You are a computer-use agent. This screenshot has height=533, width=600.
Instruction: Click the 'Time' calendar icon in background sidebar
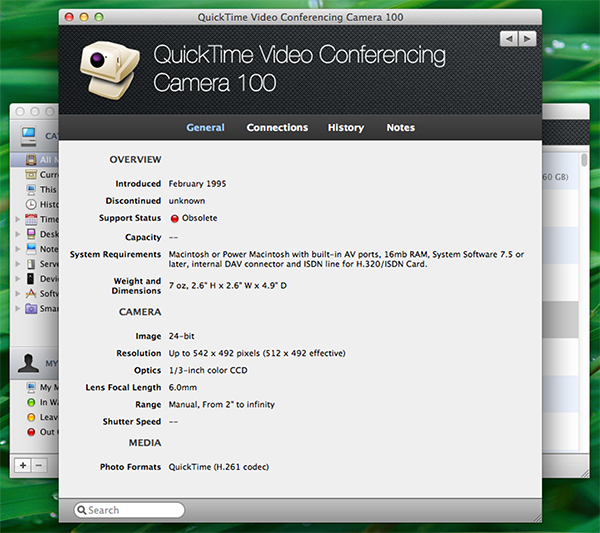coord(31,219)
